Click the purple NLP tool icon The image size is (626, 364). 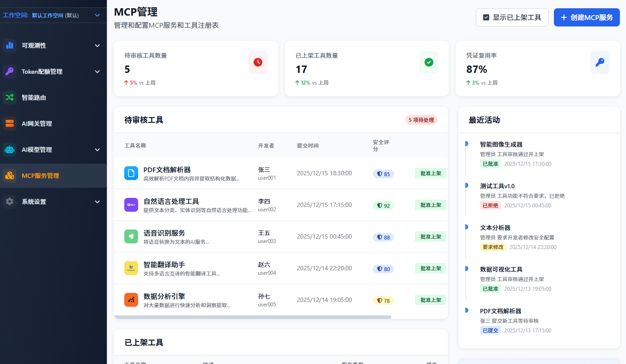(x=131, y=205)
